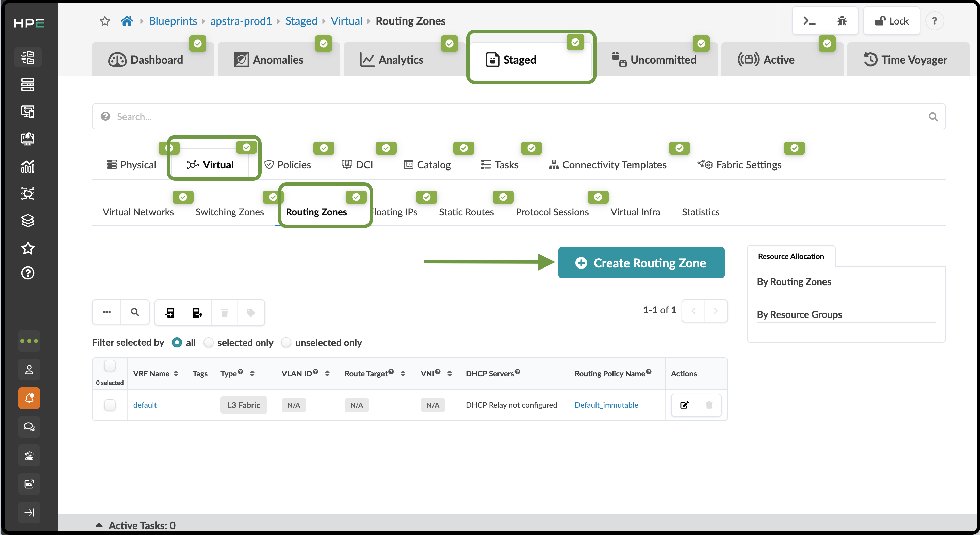Viewport: 980px width, 535px height.
Task: Delete the default routing zone row
Action: point(709,405)
